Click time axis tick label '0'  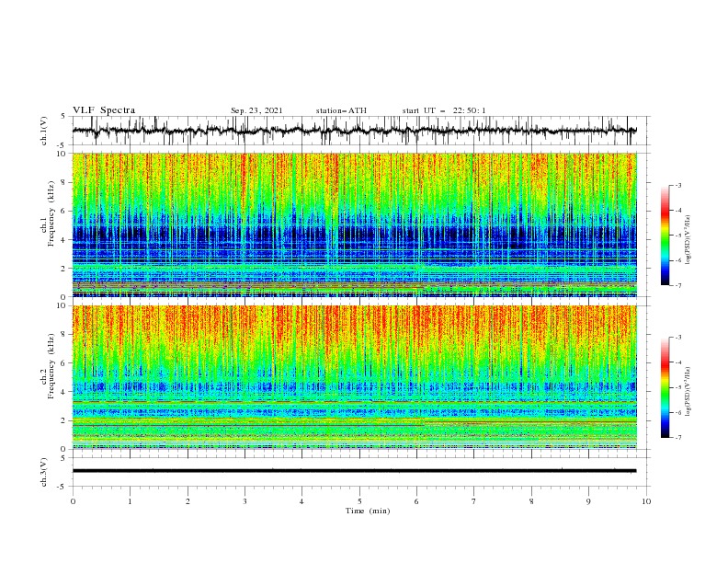(x=73, y=501)
